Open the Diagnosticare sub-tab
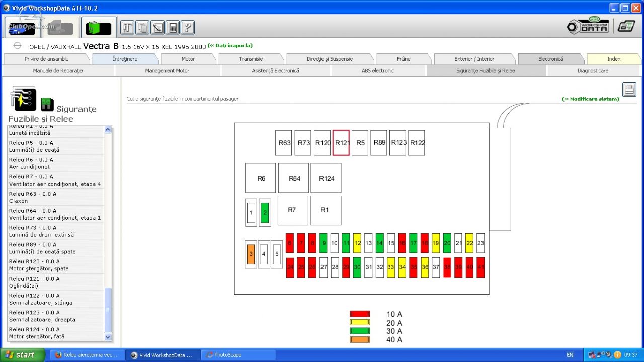The width and height of the screenshot is (644, 362). (x=593, y=71)
